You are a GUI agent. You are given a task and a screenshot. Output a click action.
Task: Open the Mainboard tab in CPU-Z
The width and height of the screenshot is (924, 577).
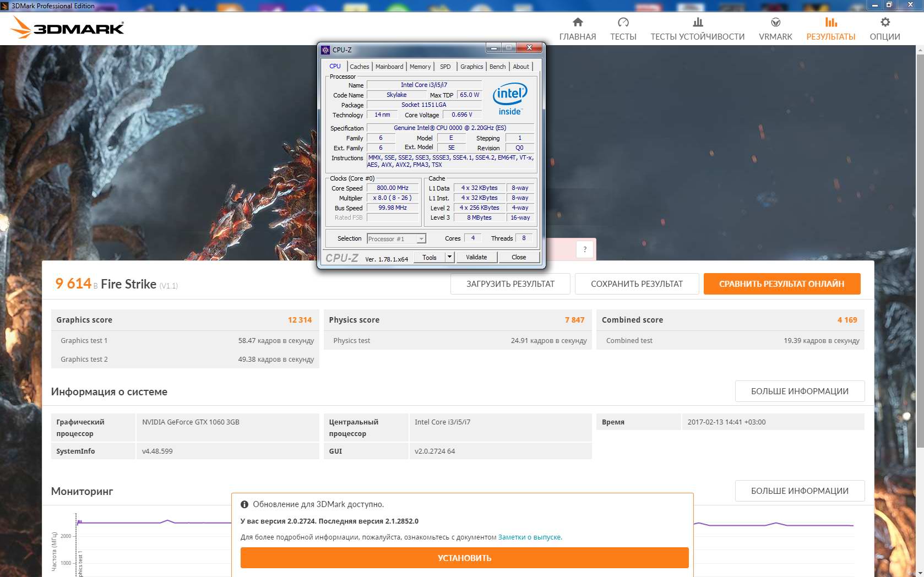click(389, 67)
